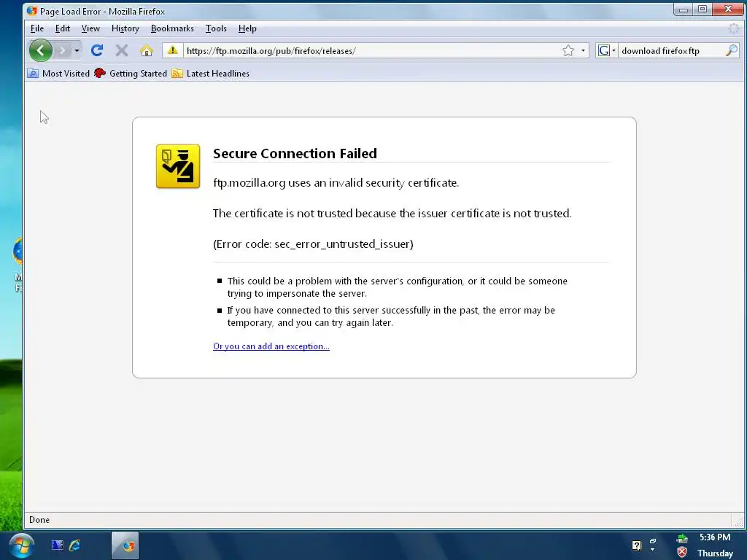Viewport: 747px width, 560px height.
Task: Launch Internet Explorer from quick launch
Action: [x=75, y=545]
